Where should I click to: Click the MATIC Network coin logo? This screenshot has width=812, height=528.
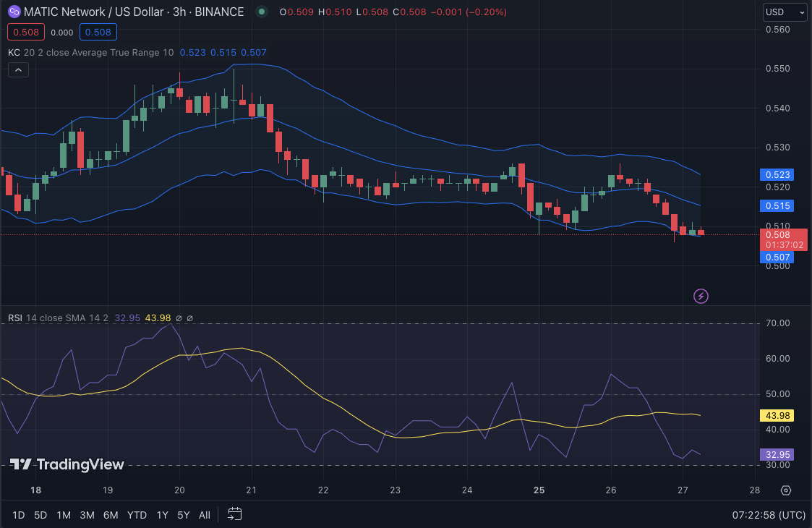(14, 12)
